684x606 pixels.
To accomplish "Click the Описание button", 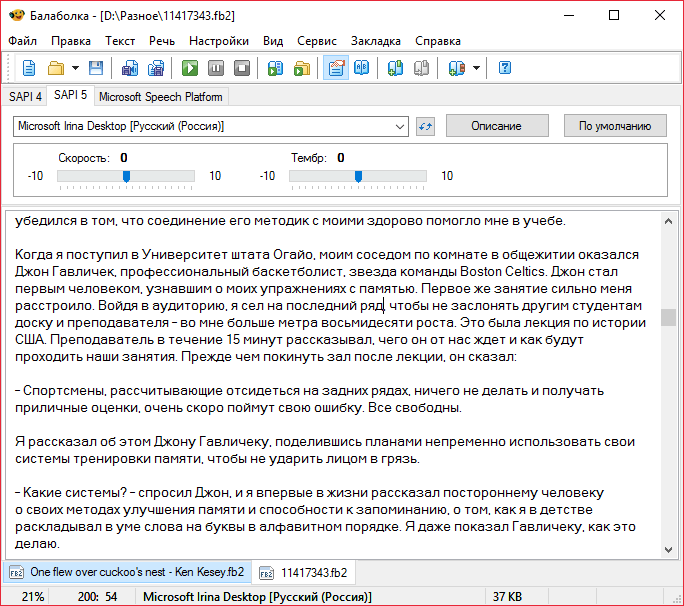I will pos(496,126).
